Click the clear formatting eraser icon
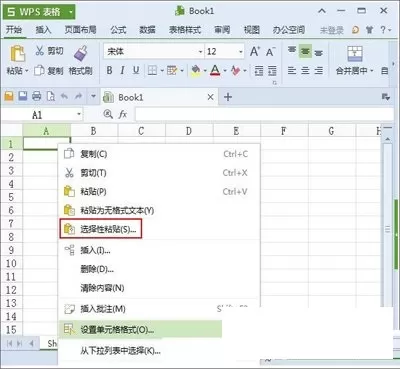Image resolution: width=400 pixels, height=369 pixels. (235, 70)
